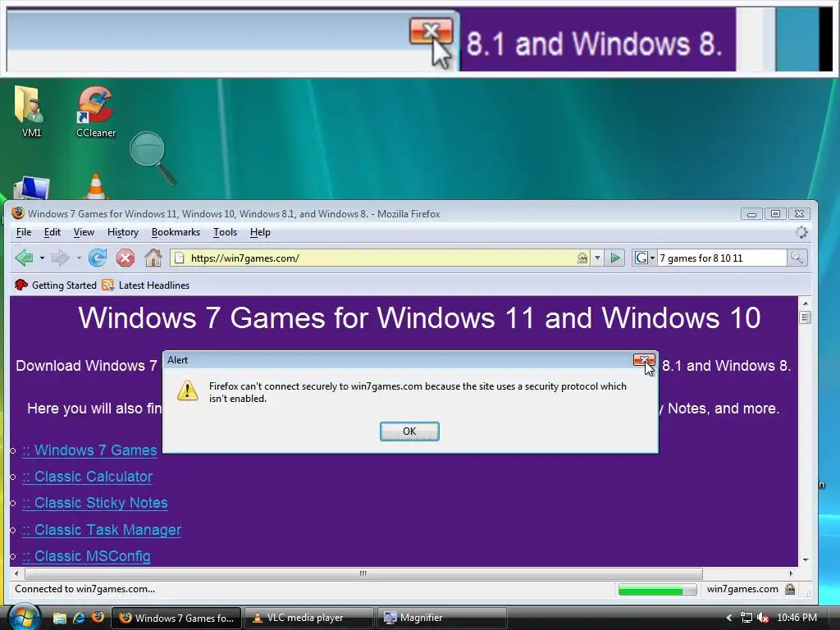The width and height of the screenshot is (840, 630).
Task: Click the Google search engine icon
Action: tap(641, 258)
